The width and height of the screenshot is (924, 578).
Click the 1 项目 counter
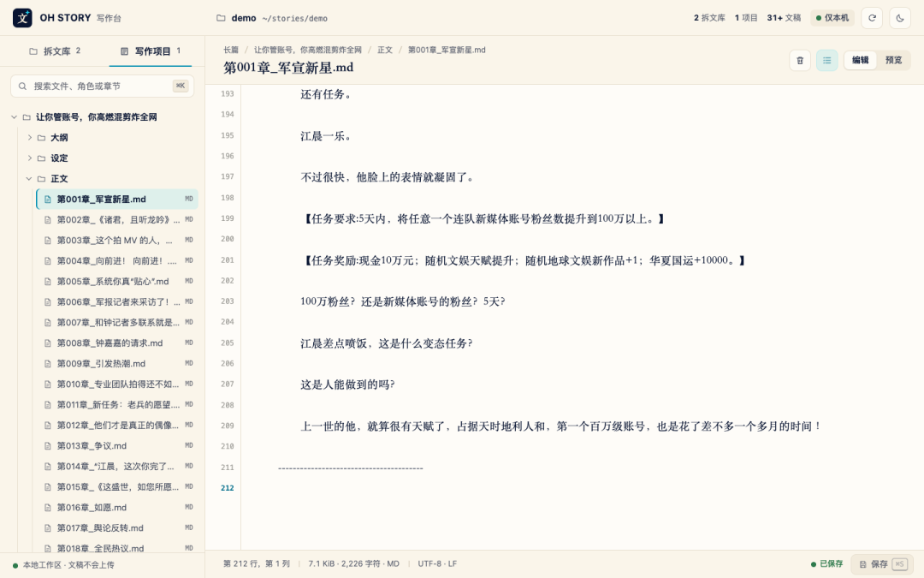[x=746, y=18]
